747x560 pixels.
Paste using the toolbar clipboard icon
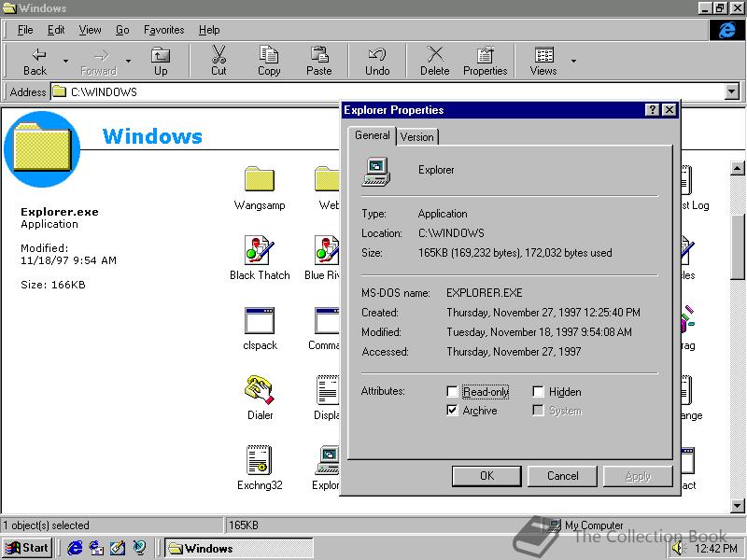pos(318,61)
